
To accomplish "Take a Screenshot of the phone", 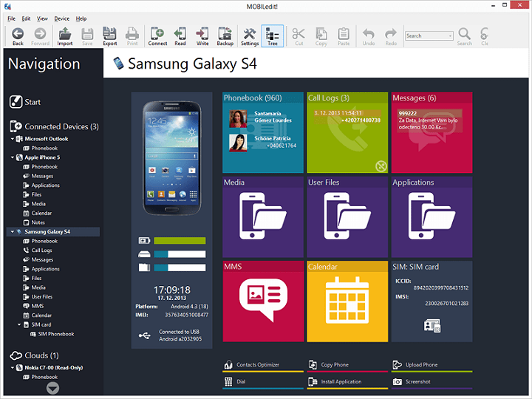I will 432,382.
